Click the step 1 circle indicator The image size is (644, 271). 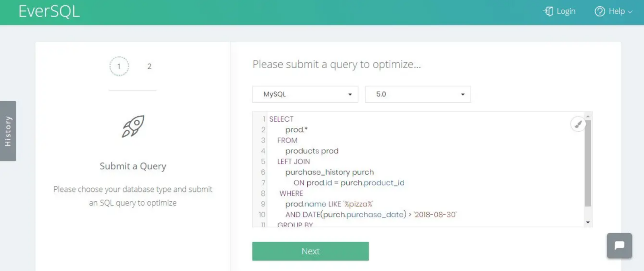click(x=119, y=66)
